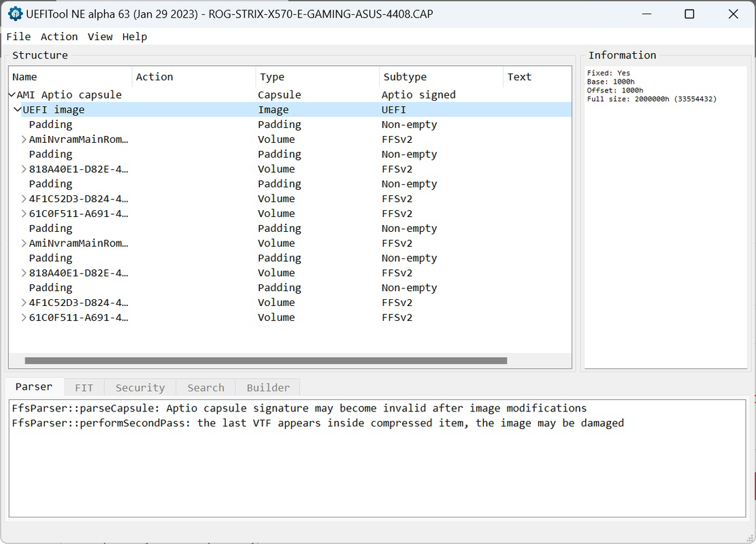Close the UEFITool window
Viewport: 756px width, 544px height.
tap(733, 14)
